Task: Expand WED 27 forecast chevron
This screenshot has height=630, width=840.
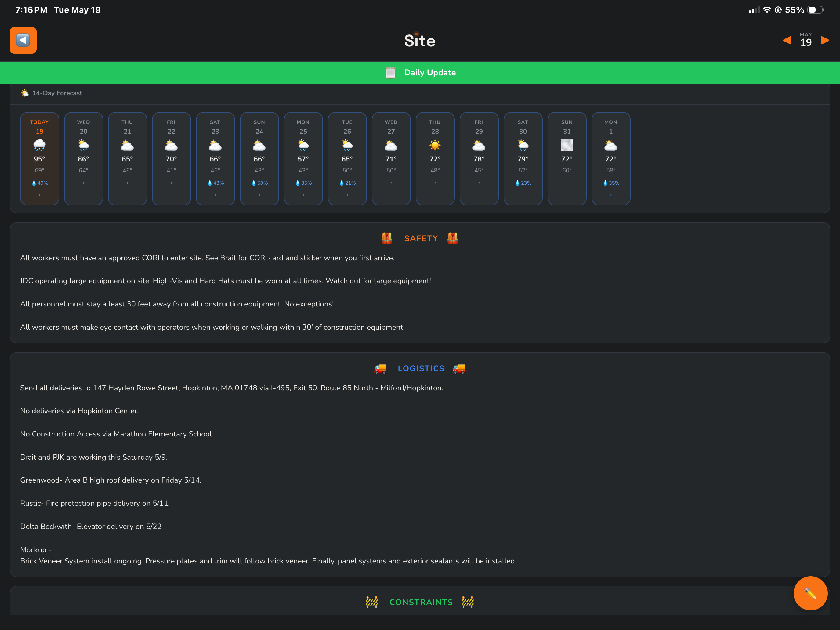Action: coord(391,183)
